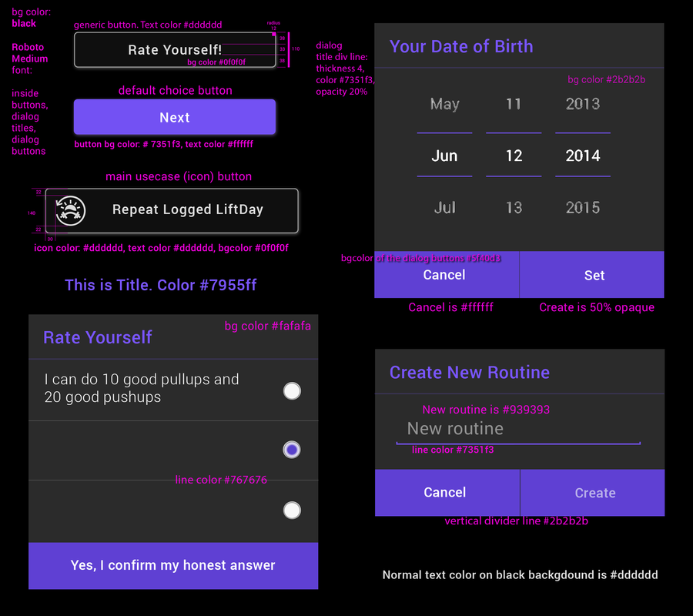Click Cancel in Create New Routine dialog
Viewport: 693px width, 616px height.
447,493
